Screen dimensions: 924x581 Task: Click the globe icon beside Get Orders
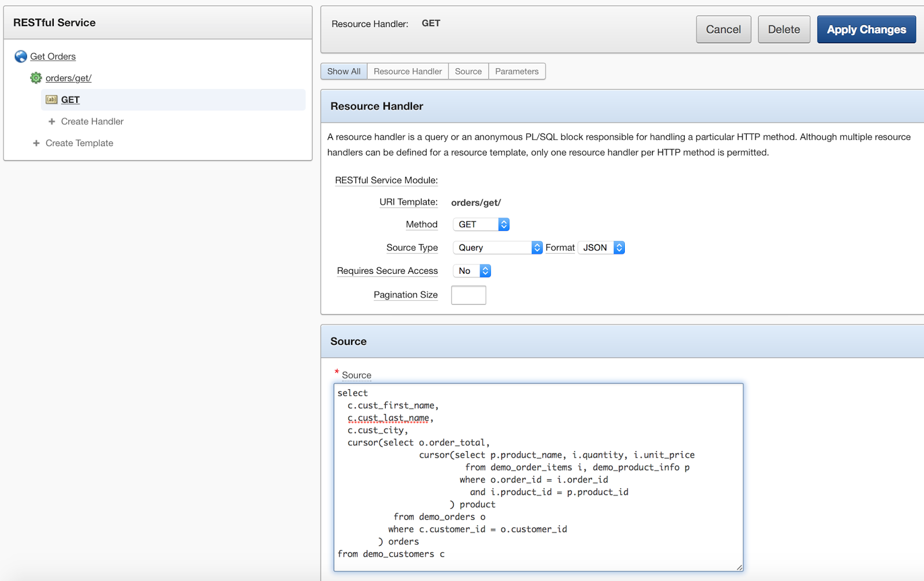click(21, 56)
